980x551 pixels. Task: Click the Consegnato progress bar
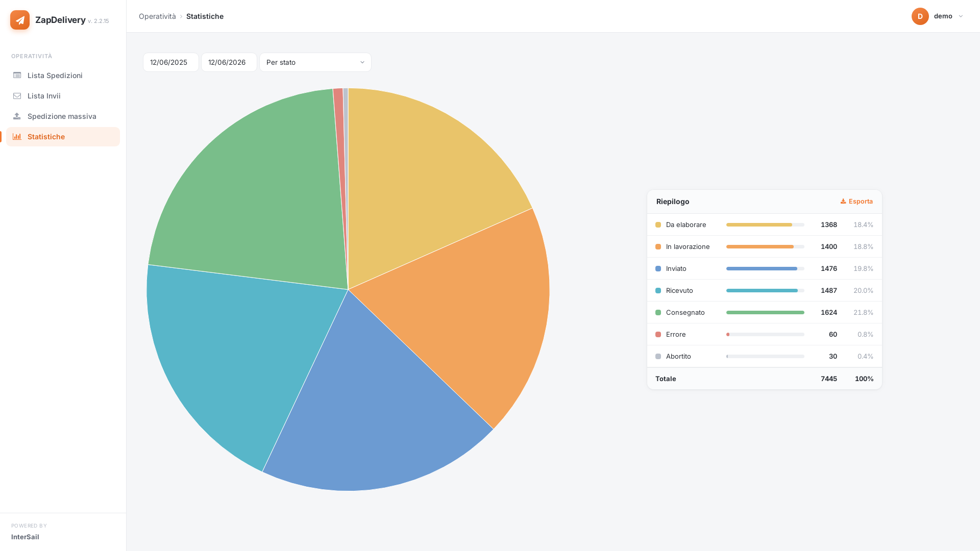tap(765, 313)
